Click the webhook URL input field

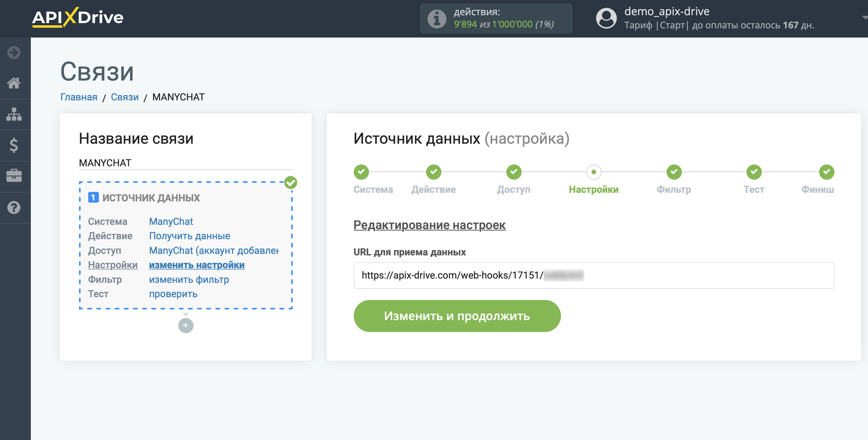click(x=594, y=275)
